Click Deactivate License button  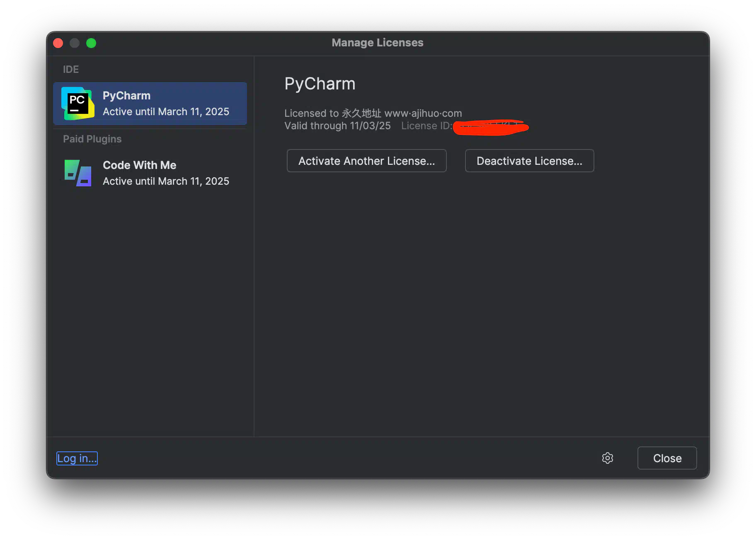[529, 161]
